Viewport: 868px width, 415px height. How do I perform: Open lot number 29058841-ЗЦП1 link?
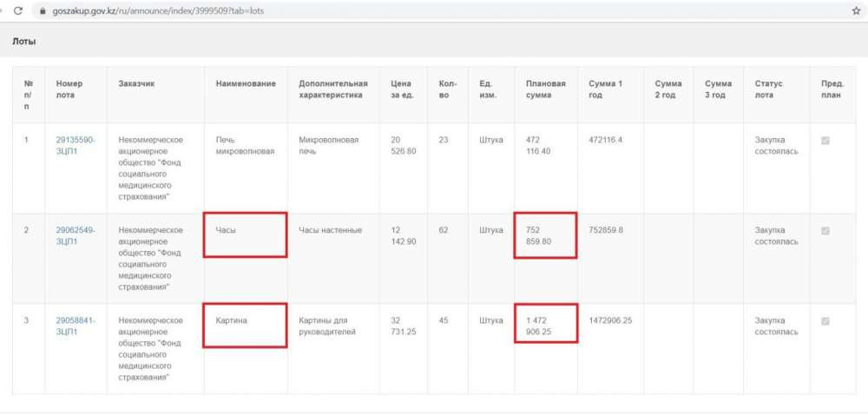point(76,326)
